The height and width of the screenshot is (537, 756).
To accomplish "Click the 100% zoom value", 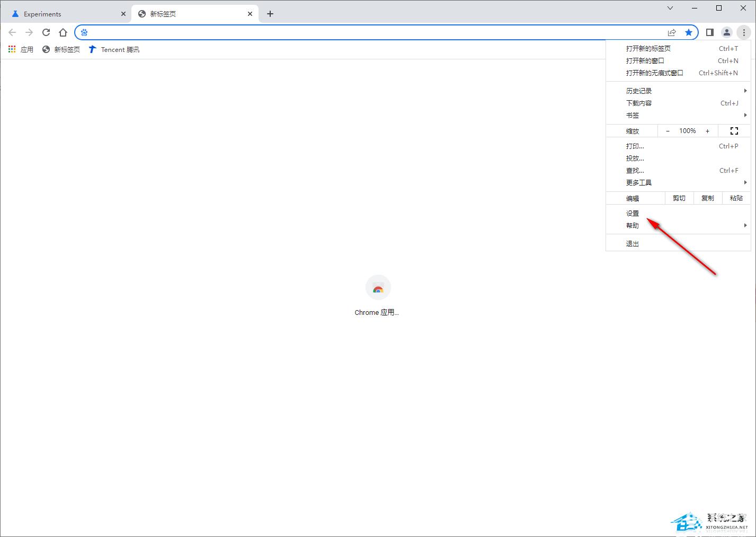I will click(688, 131).
